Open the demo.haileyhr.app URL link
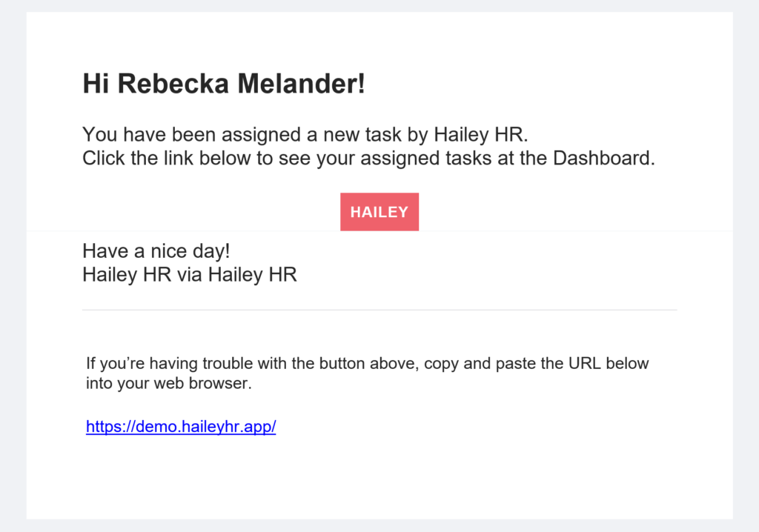Screen dimensions: 759x532 click(x=181, y=427)
